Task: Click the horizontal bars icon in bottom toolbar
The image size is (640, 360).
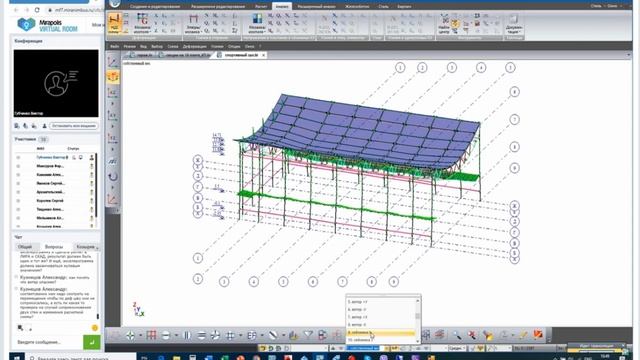Action: (x=201, y=336)
